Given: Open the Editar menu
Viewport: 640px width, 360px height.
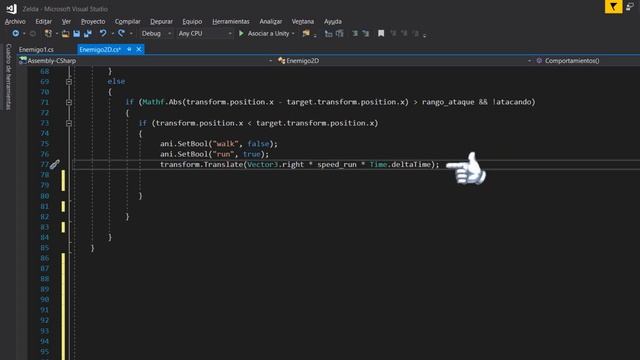Looking at the screenshot, I should (44, 22).
